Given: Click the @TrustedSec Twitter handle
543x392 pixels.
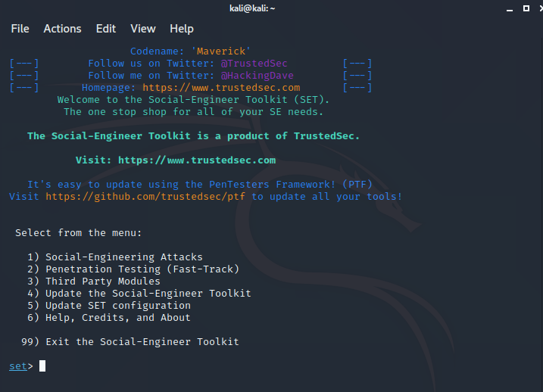Looking at the screenshot, I should pyautogui.click(x=254, y=64).
